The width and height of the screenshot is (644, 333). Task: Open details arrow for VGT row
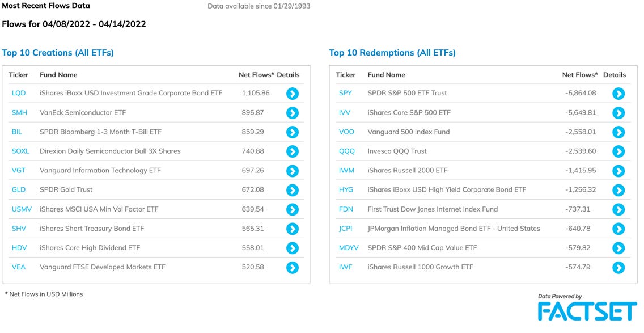coord(293,171)
